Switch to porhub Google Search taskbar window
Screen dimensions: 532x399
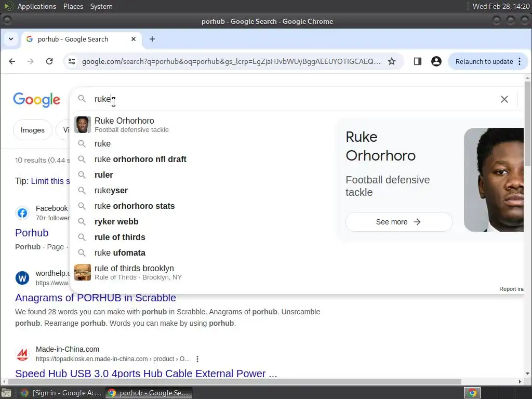(x=149, y=393)
